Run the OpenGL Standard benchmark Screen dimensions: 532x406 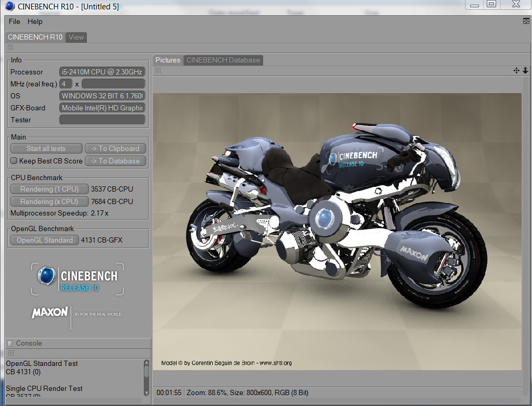point(45,240)
